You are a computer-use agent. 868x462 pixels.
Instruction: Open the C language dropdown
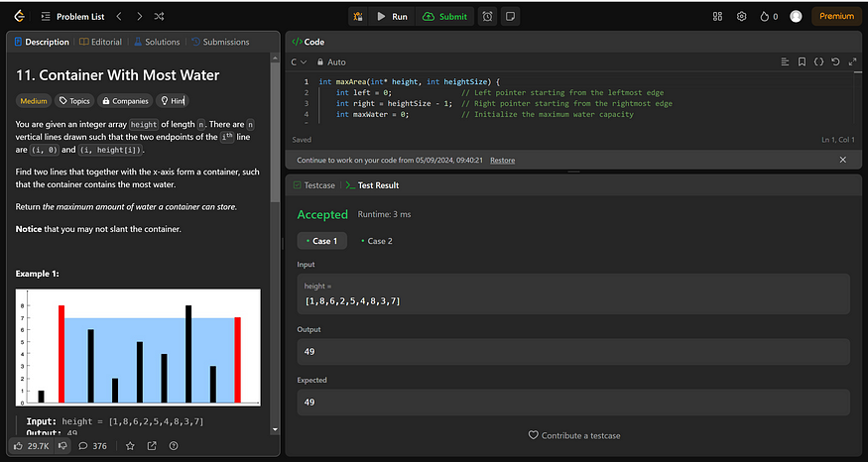pyautogui.click(x=299, y=62)
